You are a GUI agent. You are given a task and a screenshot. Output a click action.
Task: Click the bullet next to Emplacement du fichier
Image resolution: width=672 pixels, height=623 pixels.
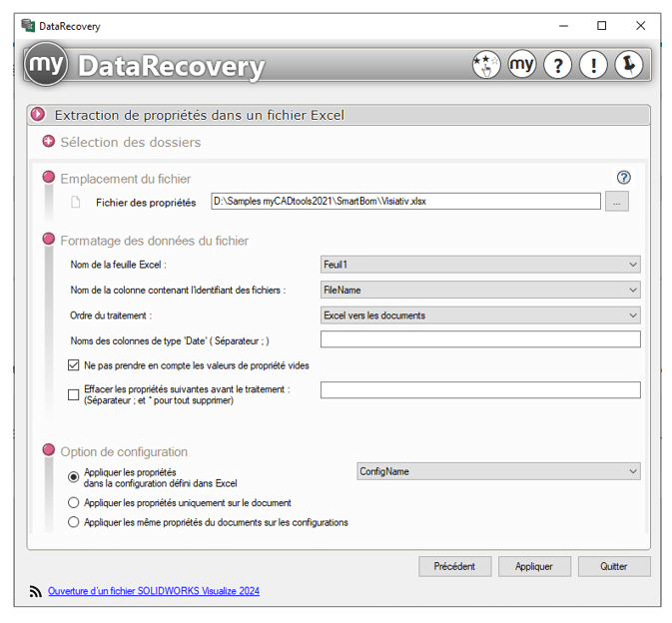tap(49, 177)
